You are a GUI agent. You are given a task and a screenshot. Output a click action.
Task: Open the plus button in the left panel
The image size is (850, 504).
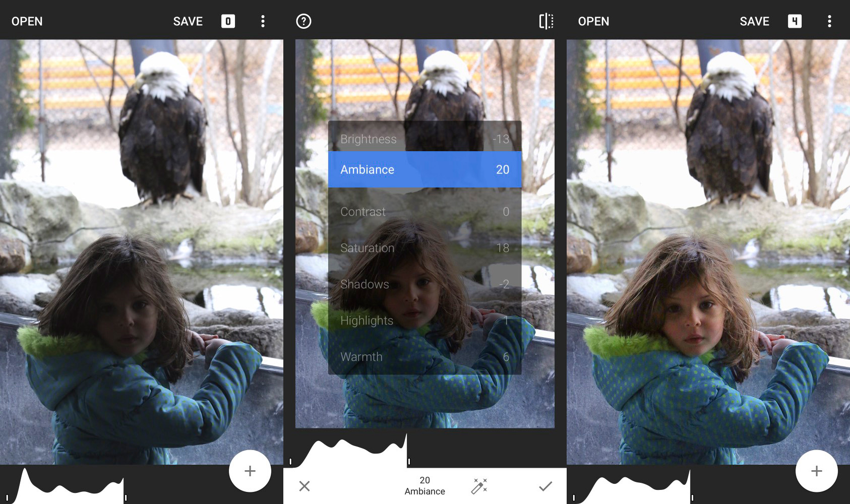click(x=250, y=471)
